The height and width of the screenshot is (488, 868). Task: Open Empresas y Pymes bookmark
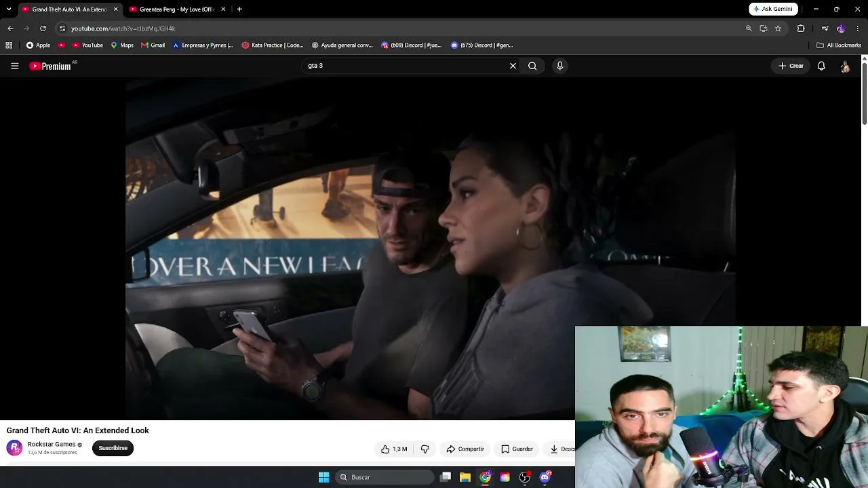[x=202, y=45]
